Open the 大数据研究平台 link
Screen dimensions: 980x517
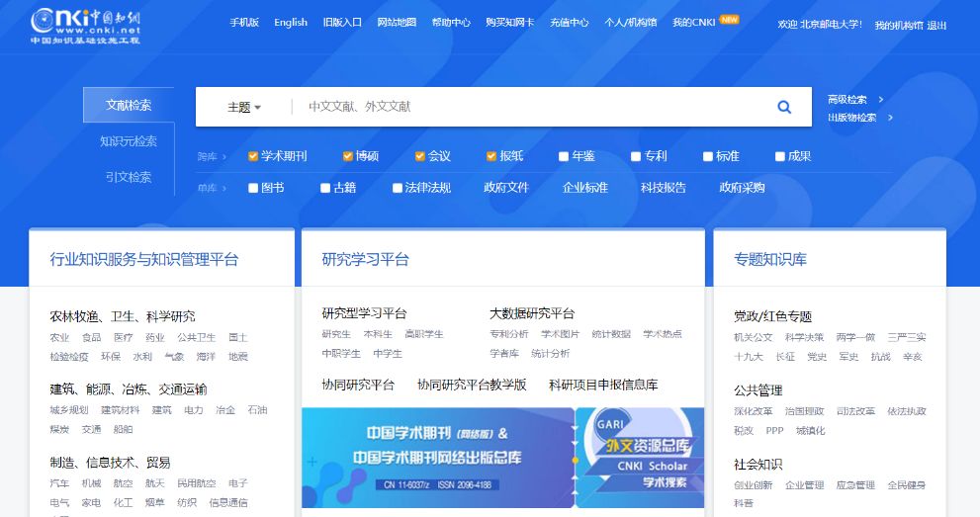point(532,313)
